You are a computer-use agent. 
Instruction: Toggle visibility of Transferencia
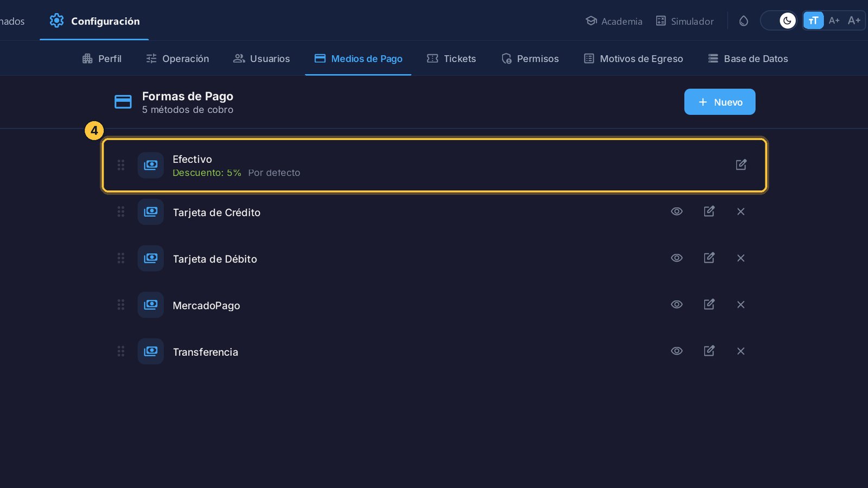tap(676, 351)
